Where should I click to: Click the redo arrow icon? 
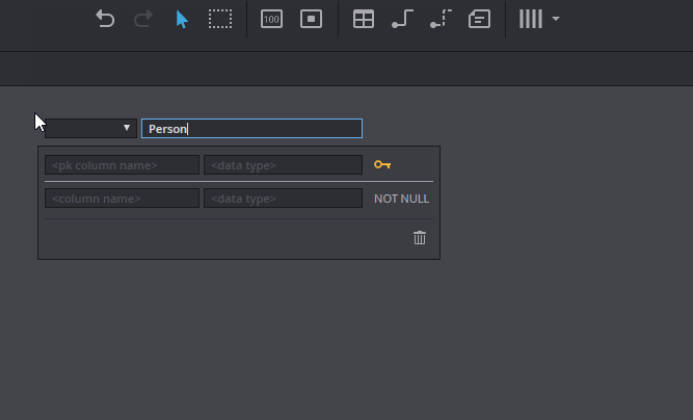click(x=143, y=19)
